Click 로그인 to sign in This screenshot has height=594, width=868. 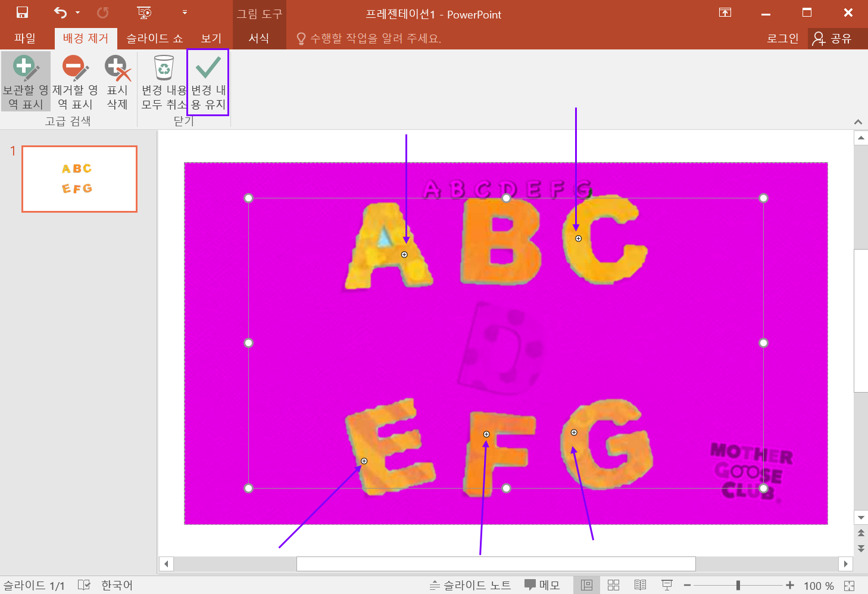tap(782, 38)
